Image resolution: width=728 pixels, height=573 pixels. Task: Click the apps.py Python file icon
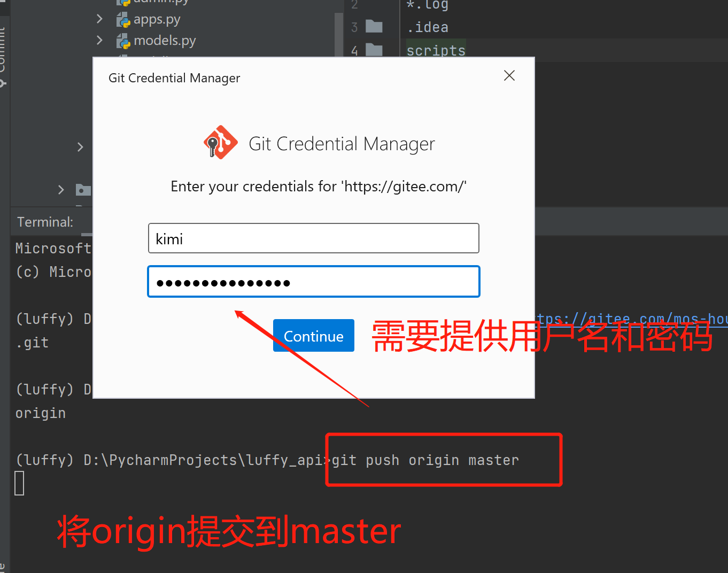tap(123, 20)
